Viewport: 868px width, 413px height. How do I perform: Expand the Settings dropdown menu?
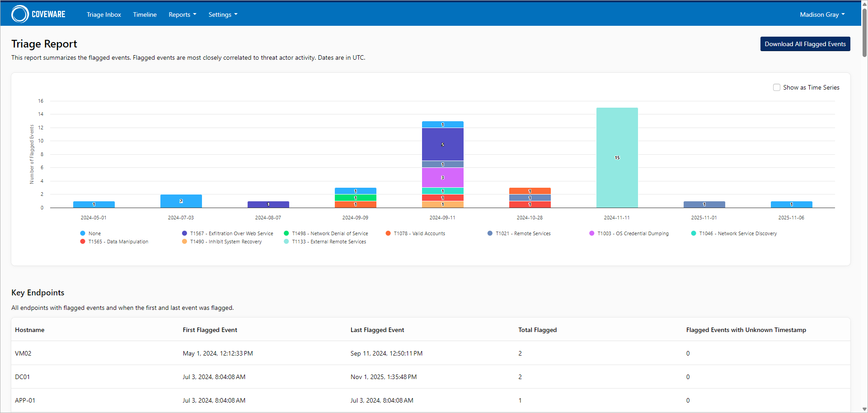(x=223, y=14)
